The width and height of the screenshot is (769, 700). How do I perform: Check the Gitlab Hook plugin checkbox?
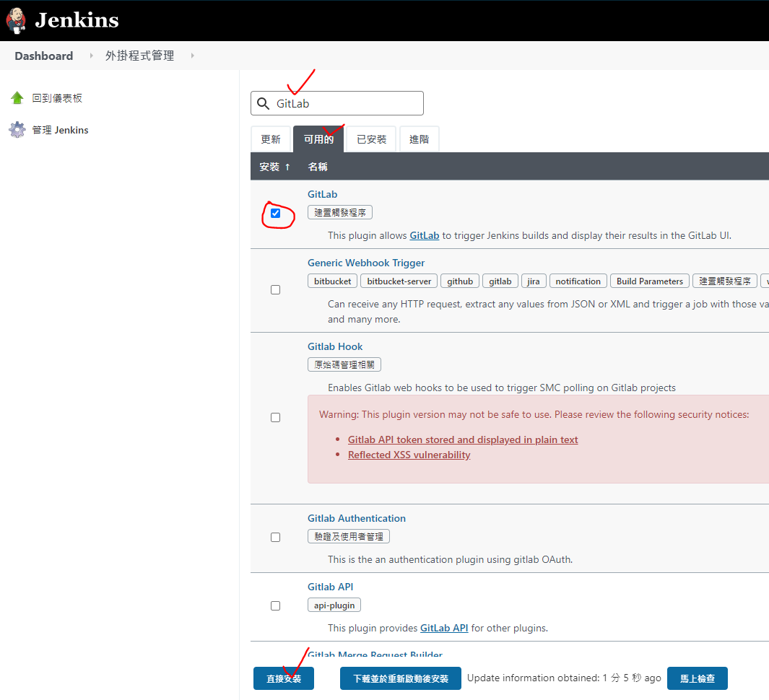(x=276, y=417)
